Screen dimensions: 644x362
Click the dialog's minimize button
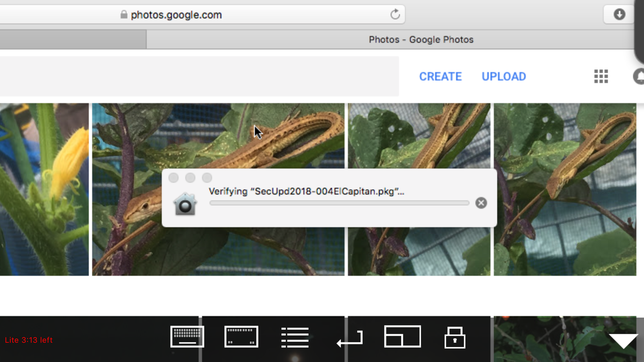(190, 178)
